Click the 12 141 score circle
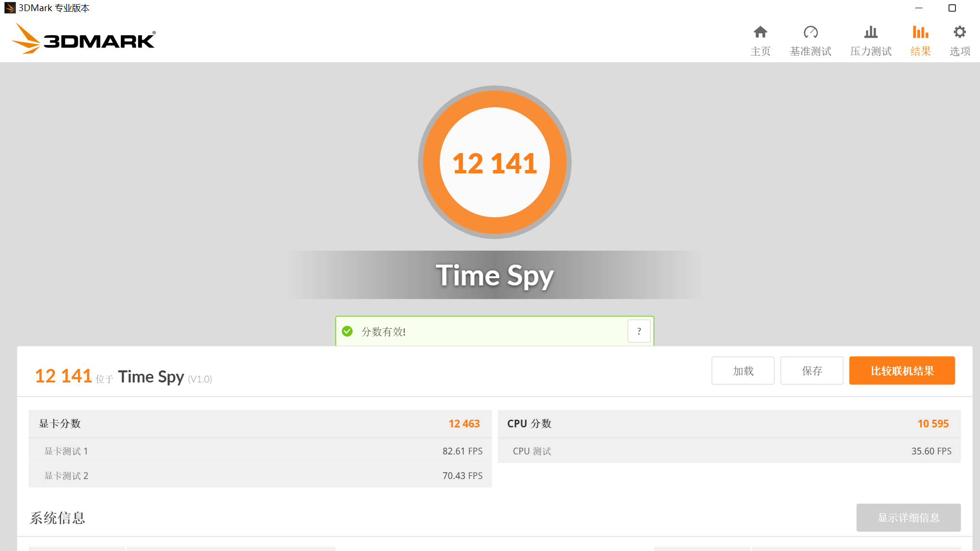The image size is (980, 551). click(494, 162)
